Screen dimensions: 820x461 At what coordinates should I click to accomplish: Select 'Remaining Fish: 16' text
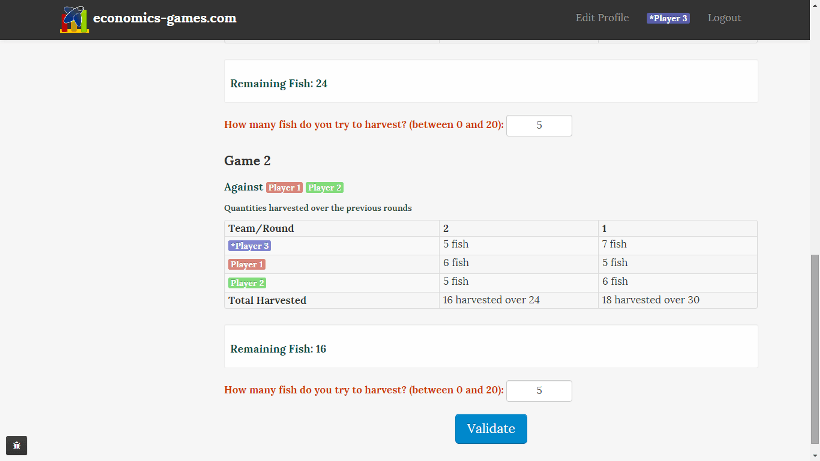click(278, 349)
